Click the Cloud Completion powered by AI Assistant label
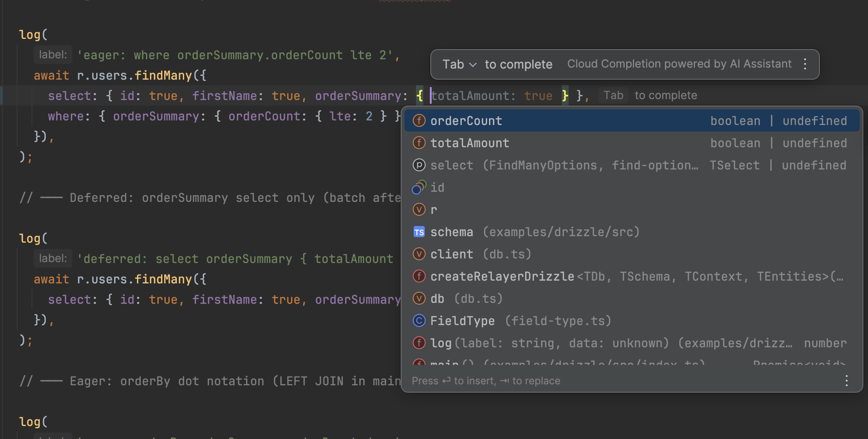This screenshot has width=868, height=439. pyautogui.click(x=679, y=63)
